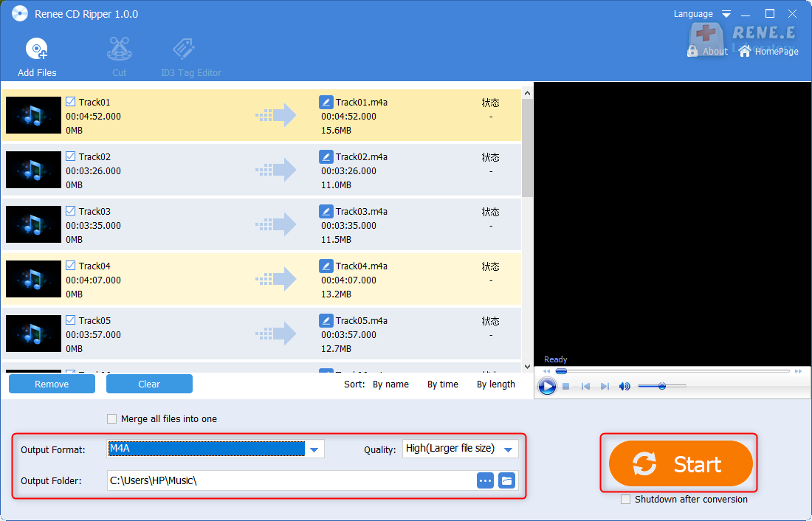
Task: Click the track list scrollbar thumb
Action: tap(527, 148)
